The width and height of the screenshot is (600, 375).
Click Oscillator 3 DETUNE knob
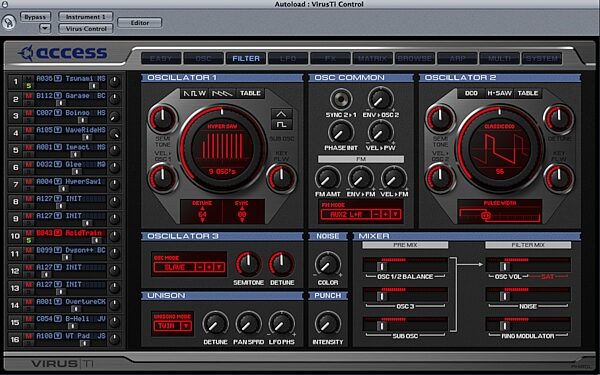282,264
